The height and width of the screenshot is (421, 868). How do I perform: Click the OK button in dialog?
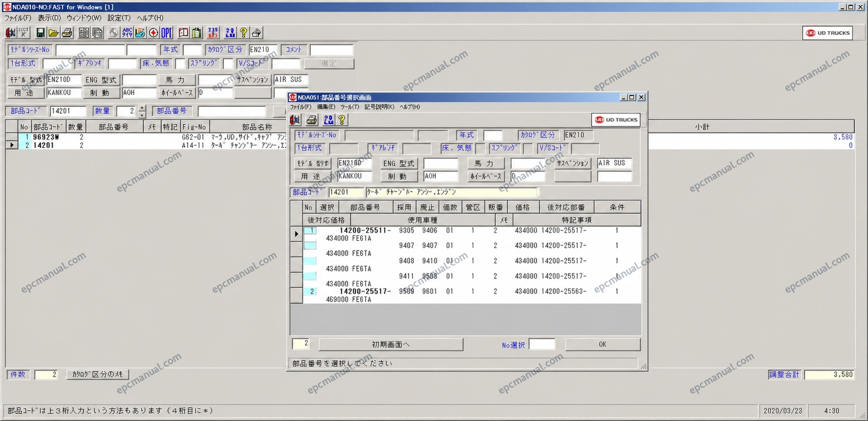[x=603, y=345]
